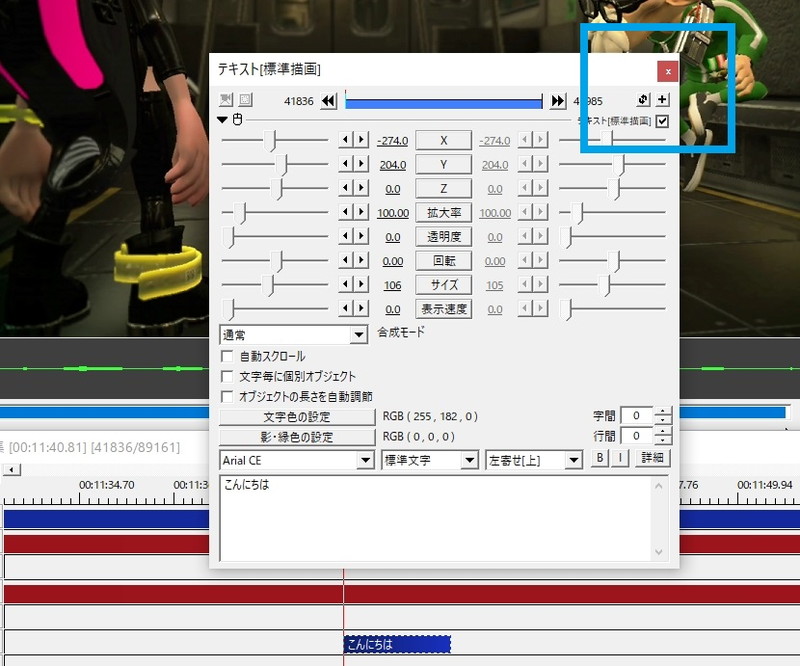Click the text area scroll-down arrow
The height and width of the screenshot is (666, 800).
tap(659, 552)
